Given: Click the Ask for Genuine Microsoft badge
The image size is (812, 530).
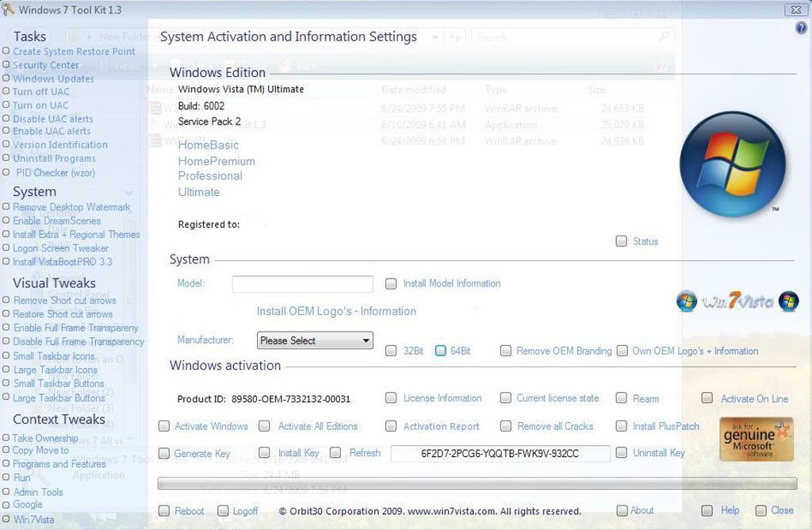Looking at the screenshot, I should 756,440.
